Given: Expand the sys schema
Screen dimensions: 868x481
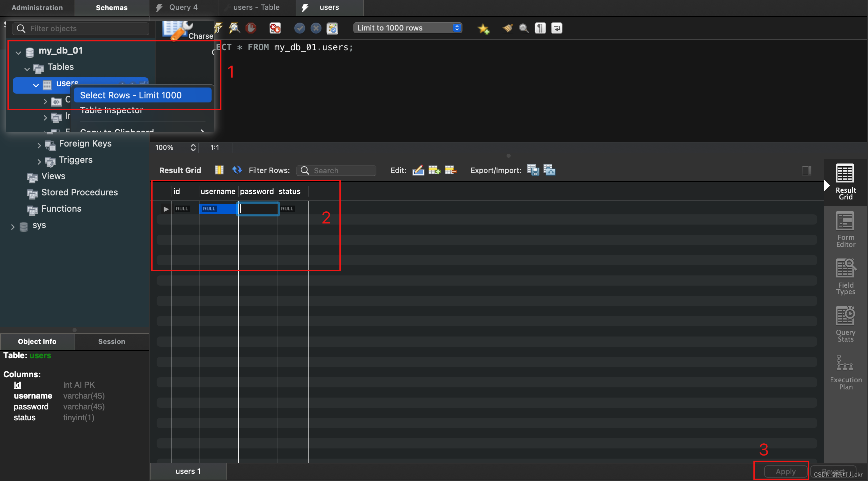Looking at the screenshot, I should click(x=13, y=226).
